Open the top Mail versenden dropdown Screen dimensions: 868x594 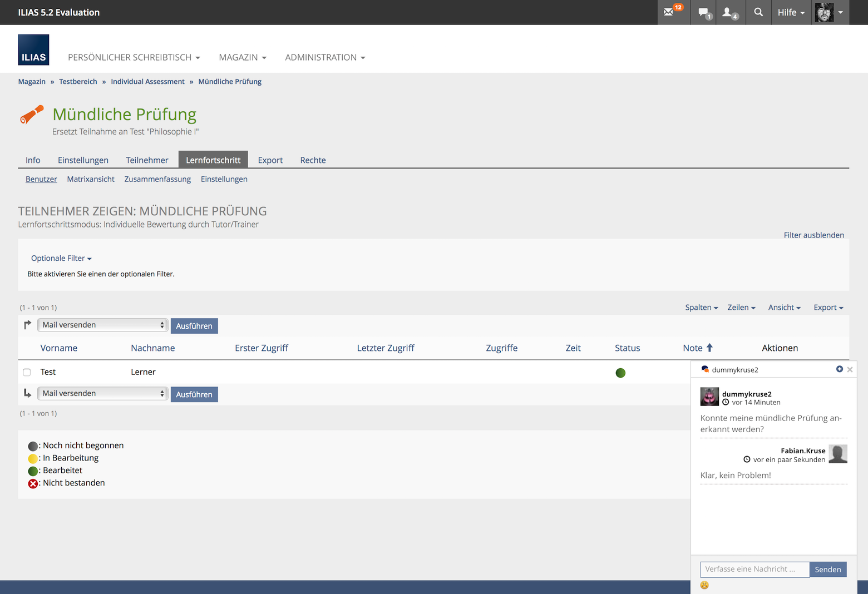click(x=103, y=325)
